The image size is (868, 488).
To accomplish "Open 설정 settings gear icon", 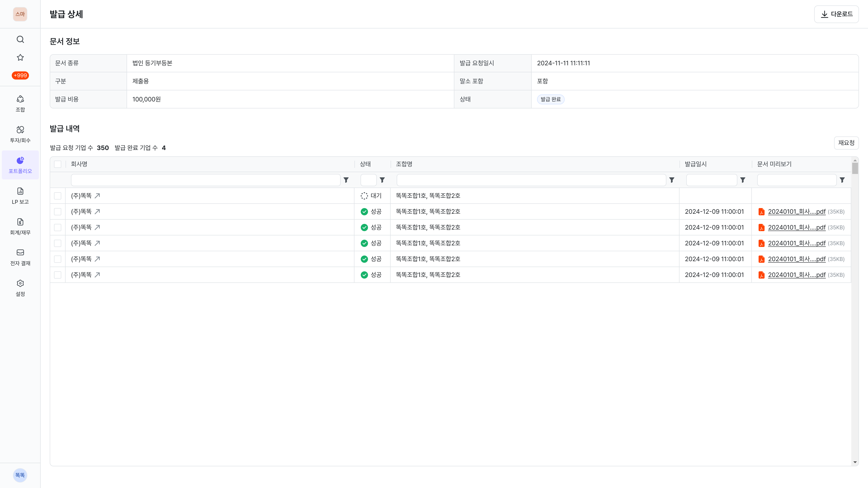I will coord(20,283).
